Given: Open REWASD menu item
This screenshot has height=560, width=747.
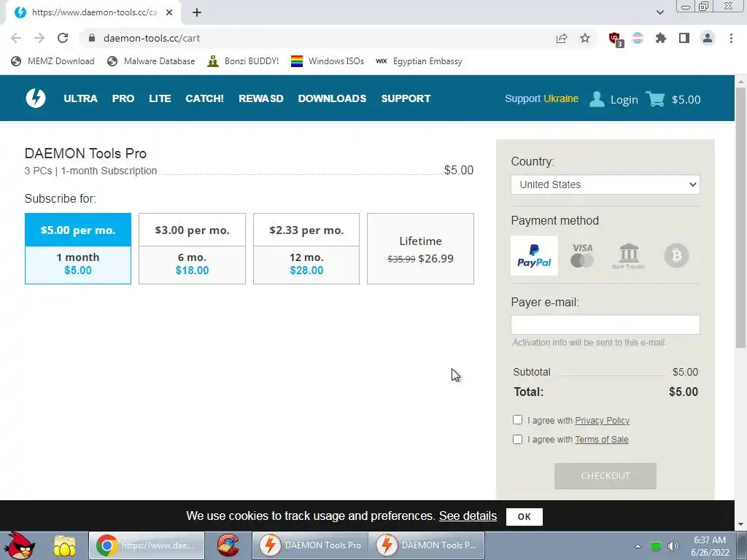Looking at the screenshot, I should coord(261,98).
